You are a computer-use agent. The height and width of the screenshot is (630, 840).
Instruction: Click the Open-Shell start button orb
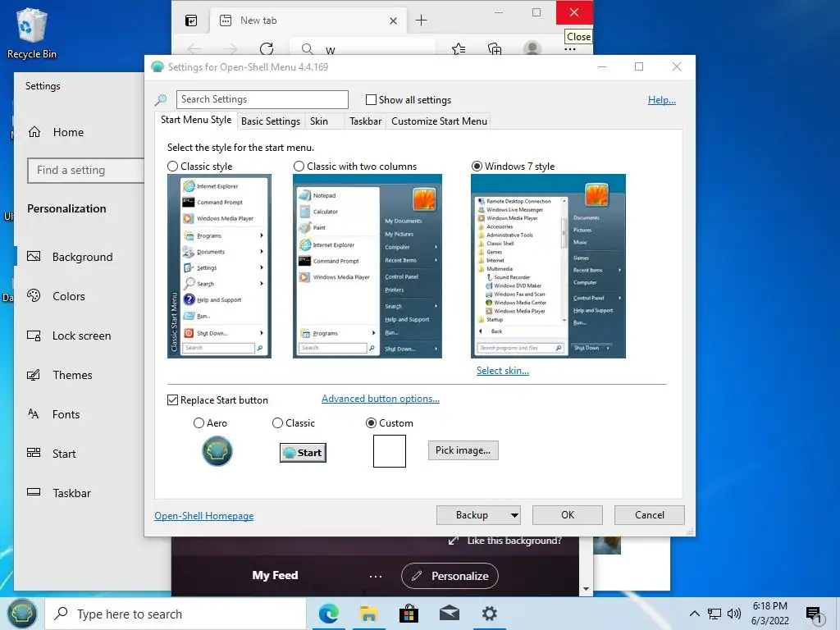[21, 614]
